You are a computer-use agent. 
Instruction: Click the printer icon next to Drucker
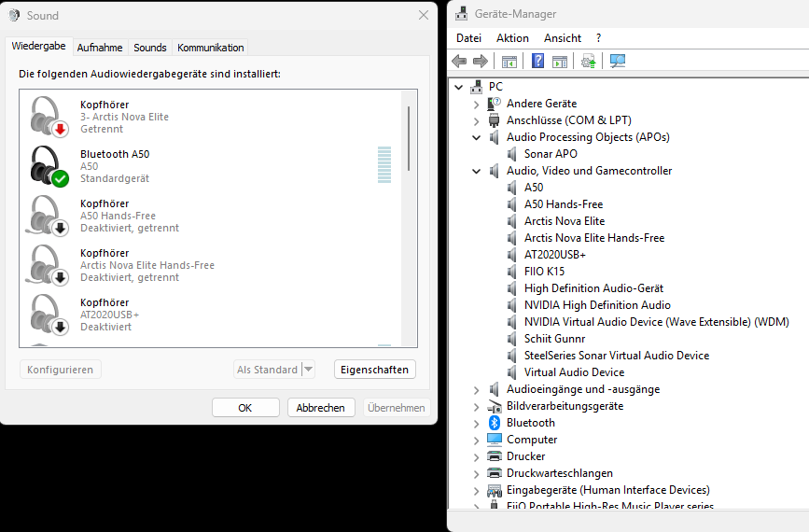point(495,456)
